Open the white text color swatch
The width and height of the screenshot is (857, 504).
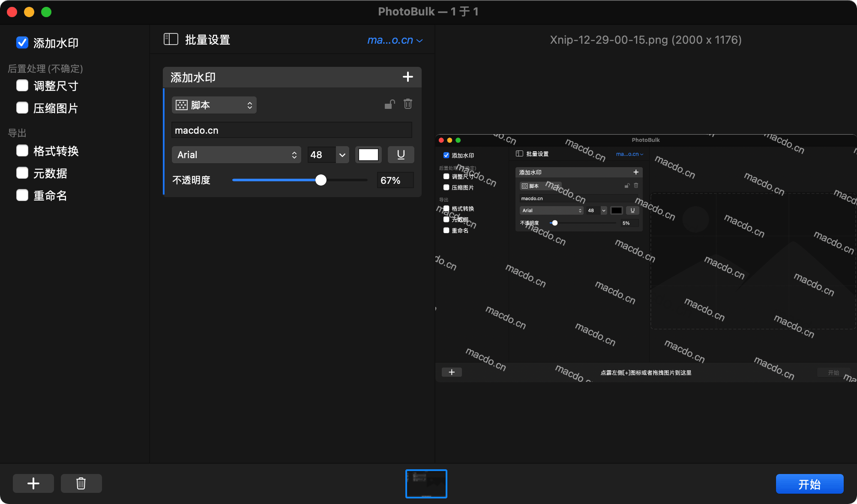tap(369, 155)
